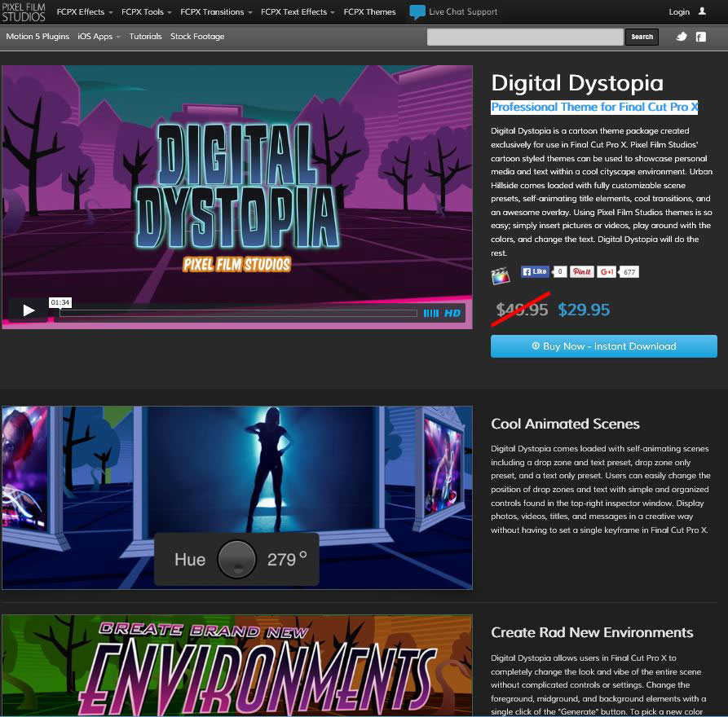Image resolution: width=728 pixels, height=717 pixels.
Task: Toggle HD quality on the video player
Action: point(452,313)
